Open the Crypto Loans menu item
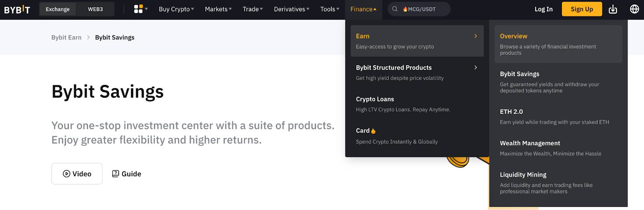The height and width of the screenshot is (210, 644). (417, 104)
